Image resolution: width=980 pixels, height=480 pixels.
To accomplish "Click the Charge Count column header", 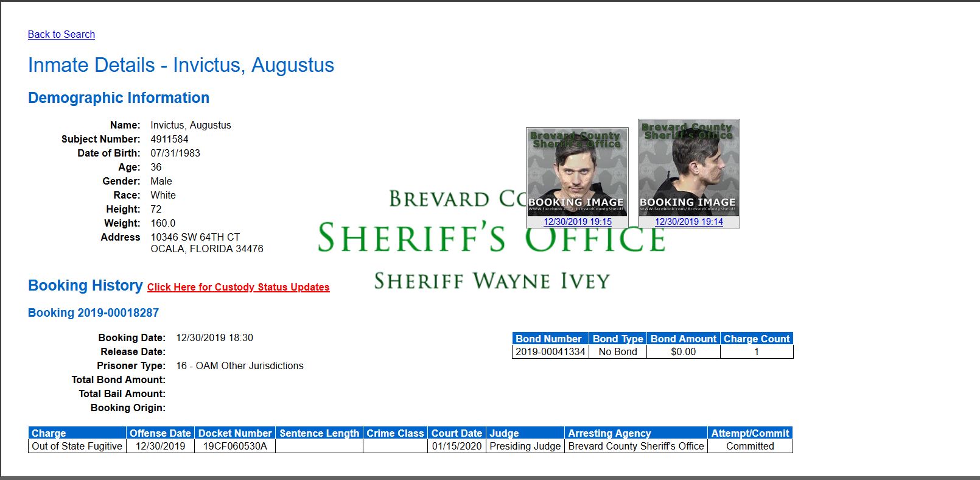I will click(x=757, y=339).
